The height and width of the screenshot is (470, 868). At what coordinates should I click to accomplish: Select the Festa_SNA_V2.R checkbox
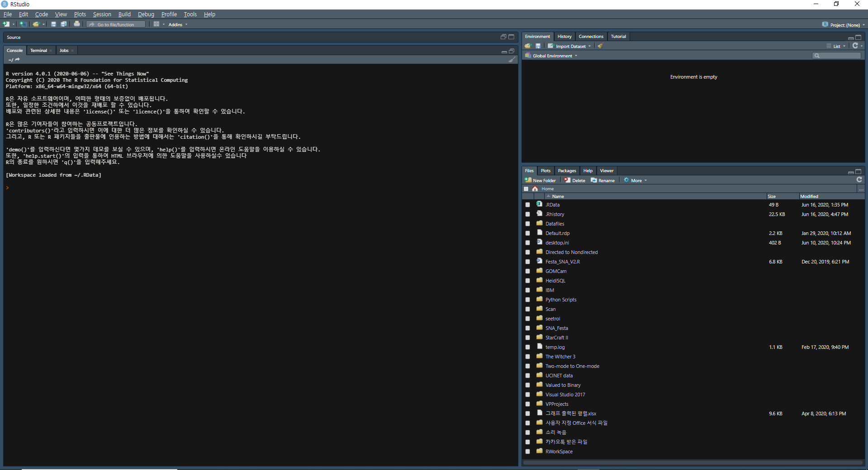point(527,262)
